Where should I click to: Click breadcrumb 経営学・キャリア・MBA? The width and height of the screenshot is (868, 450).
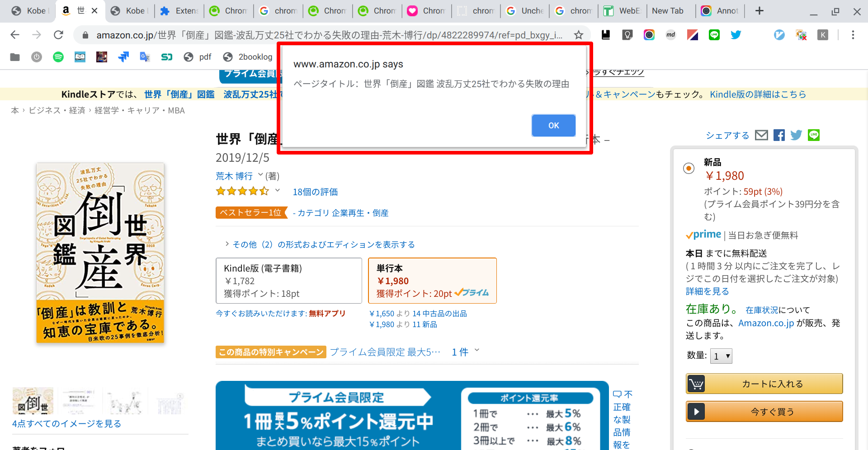click(140, 111)
